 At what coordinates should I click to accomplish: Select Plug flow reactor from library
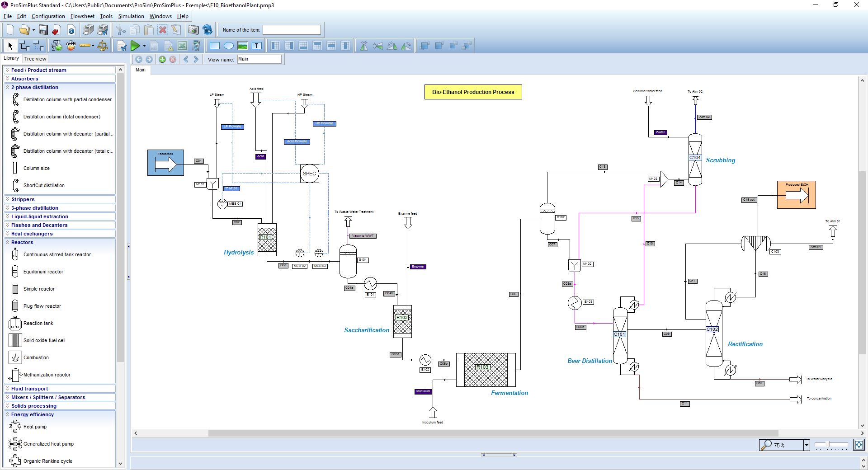click(x=42, y=306)
